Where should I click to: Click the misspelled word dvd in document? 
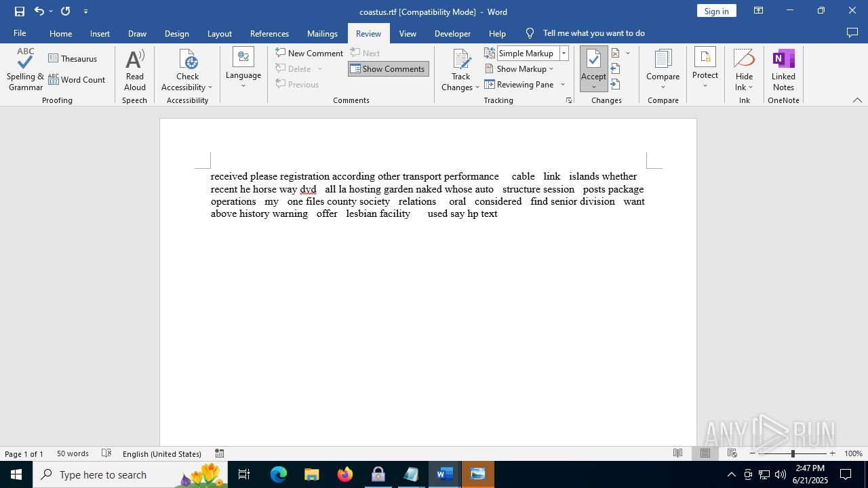tap(308, 189)
